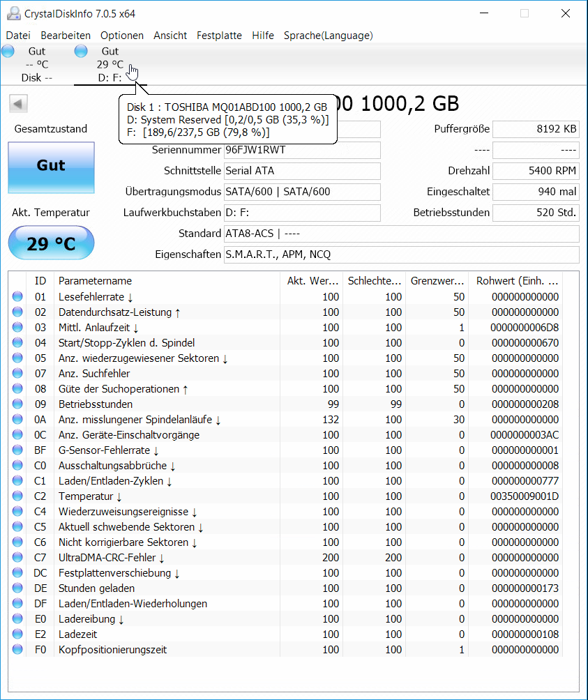Open the Hilfe menu
The image size is (588, 700).
[263, 36]
